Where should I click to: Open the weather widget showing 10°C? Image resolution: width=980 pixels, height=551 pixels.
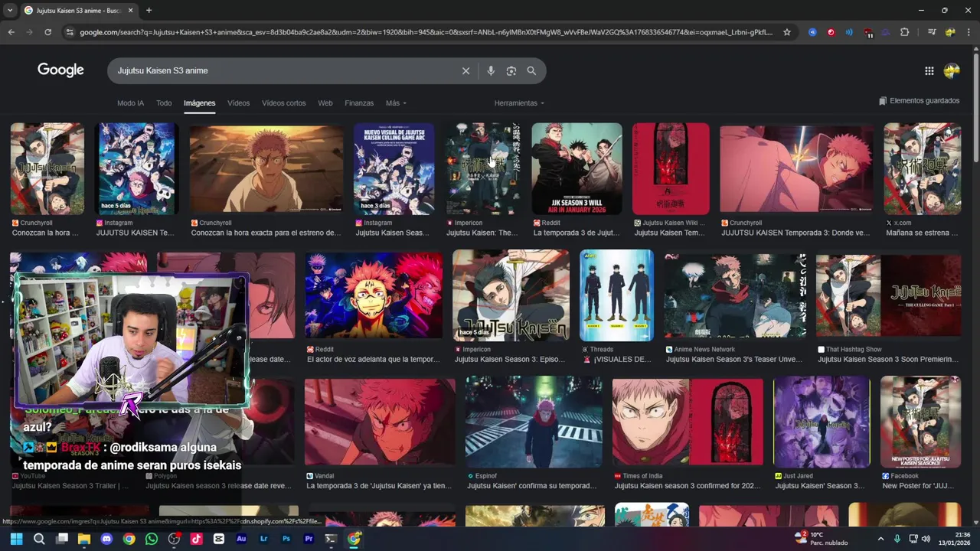click(821, 539)
